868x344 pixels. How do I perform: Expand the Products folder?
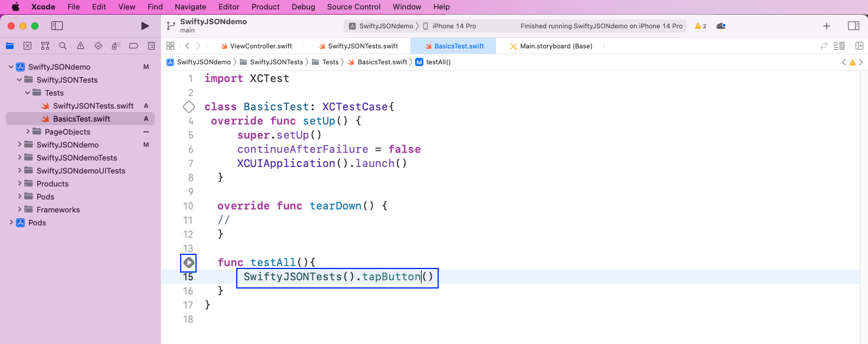coord(19,184)
